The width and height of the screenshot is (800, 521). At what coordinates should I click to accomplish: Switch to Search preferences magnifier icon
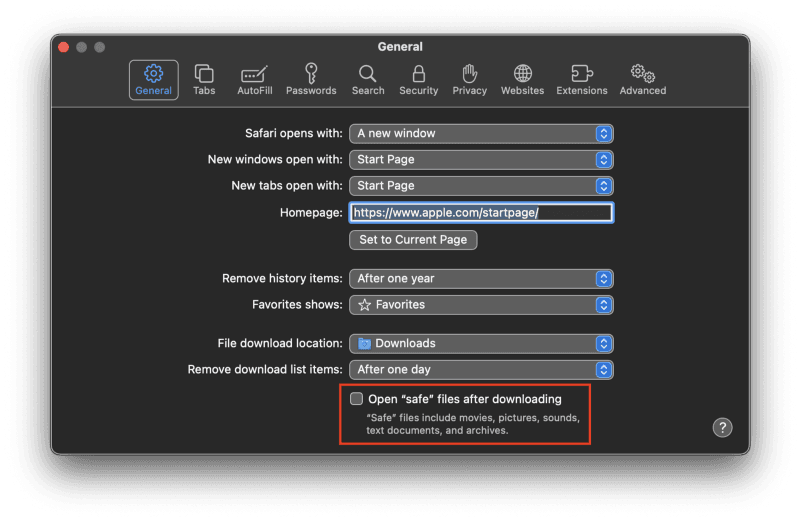[368, 79]
